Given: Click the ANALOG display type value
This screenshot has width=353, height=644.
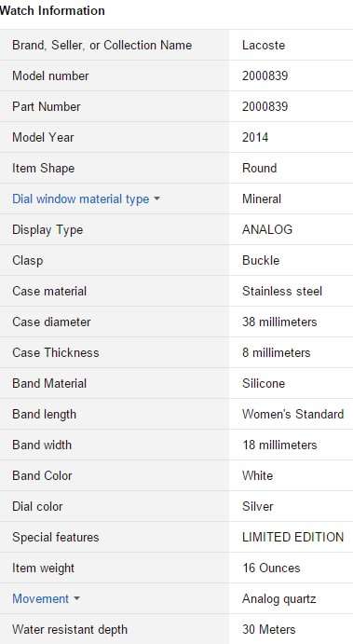Looking at the screenshot, I should tap(267, 229).
